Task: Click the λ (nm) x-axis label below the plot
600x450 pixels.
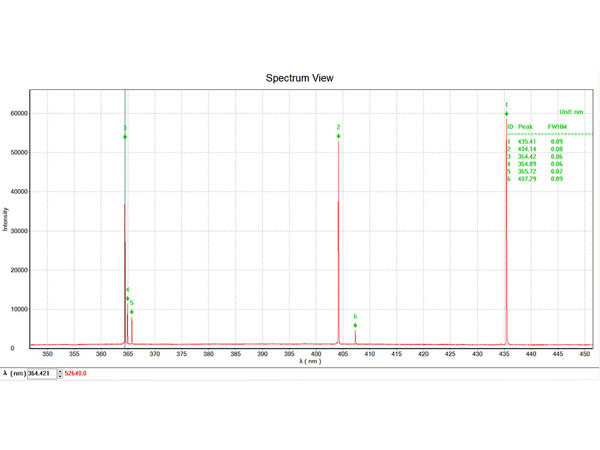Action: point(309,361)
